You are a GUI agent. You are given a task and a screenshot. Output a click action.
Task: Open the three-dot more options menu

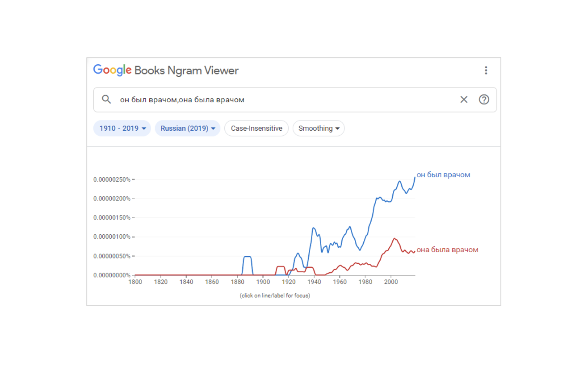coord(486,71)
